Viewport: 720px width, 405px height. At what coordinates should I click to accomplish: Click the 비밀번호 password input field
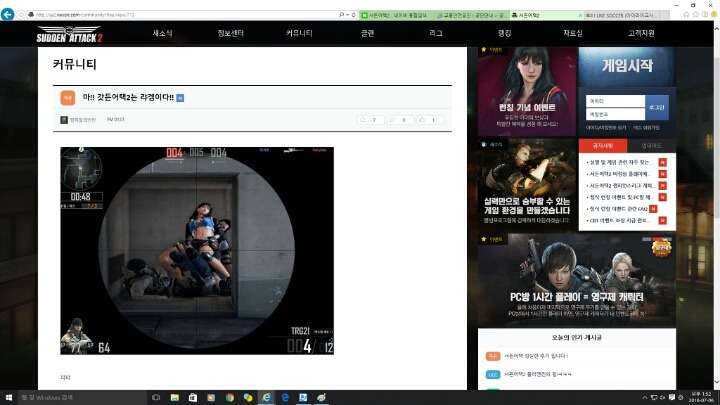(615, 114)
